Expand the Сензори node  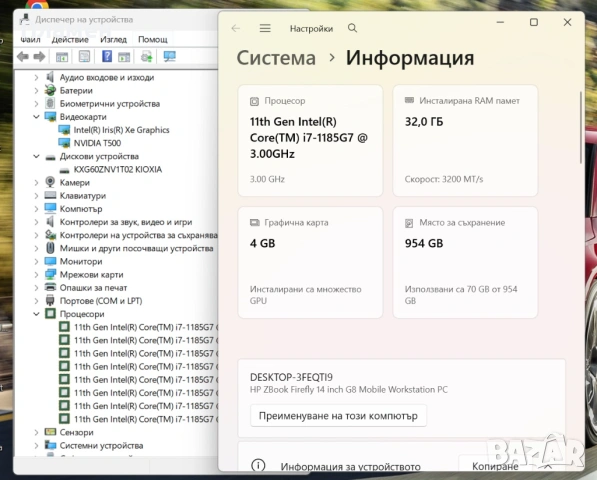click(36, 432)
